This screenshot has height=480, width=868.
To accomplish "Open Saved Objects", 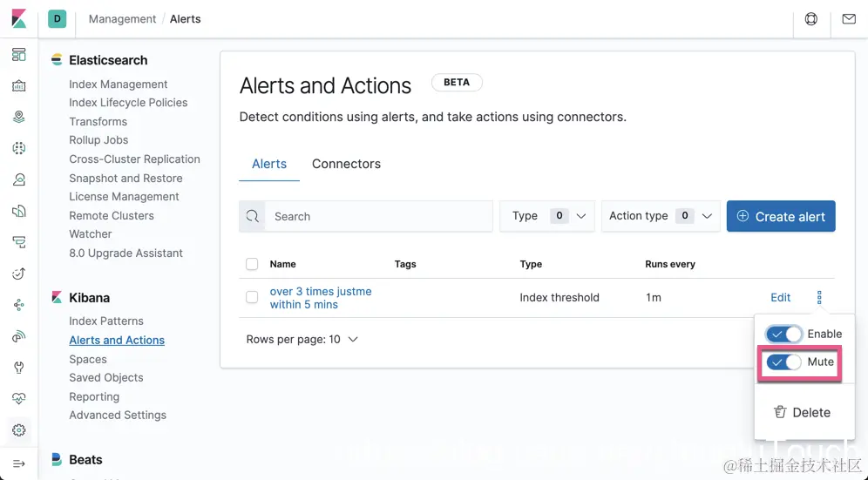I will (106, 377).
